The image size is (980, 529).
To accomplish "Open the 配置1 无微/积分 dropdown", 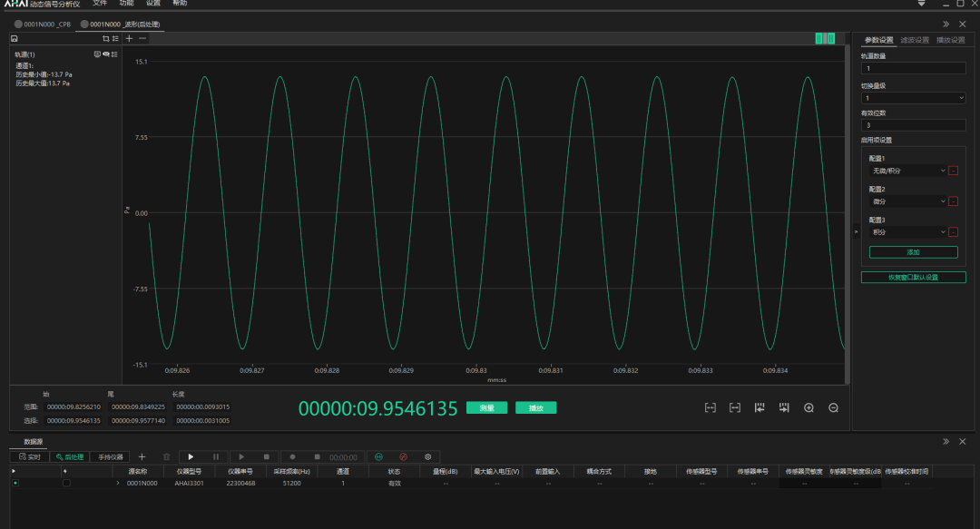I will (908, 171).
